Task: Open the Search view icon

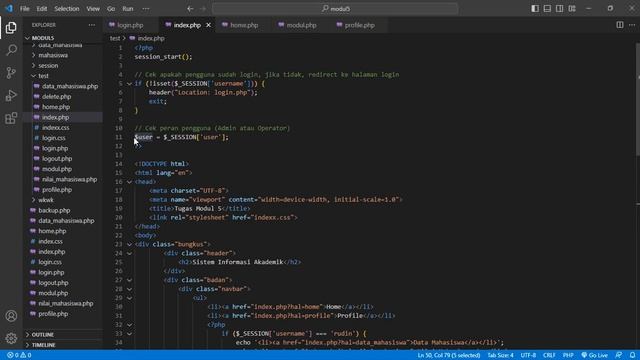Action: tap(11, 50)
